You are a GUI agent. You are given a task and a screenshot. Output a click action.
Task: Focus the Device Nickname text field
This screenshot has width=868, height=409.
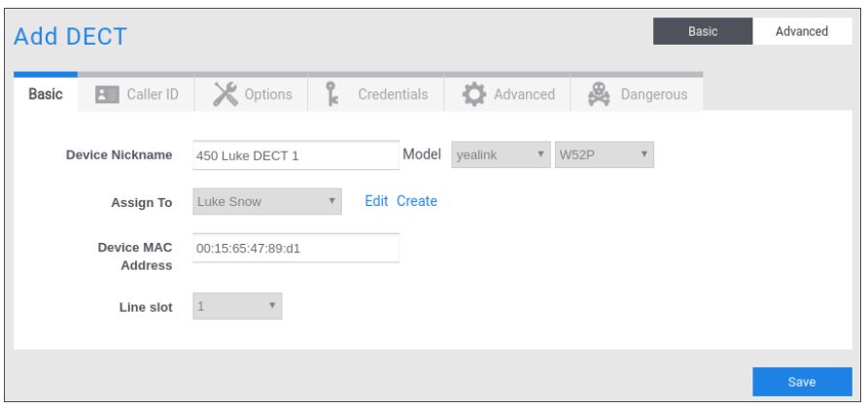coord(295,156)
